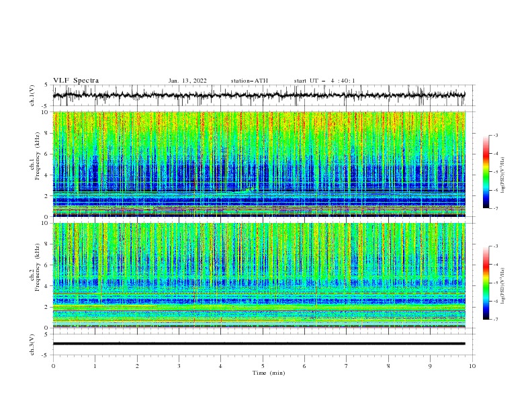Click the time axis tick label '5'
Screen dimensions: 532x411
click(x=263, y=366)
